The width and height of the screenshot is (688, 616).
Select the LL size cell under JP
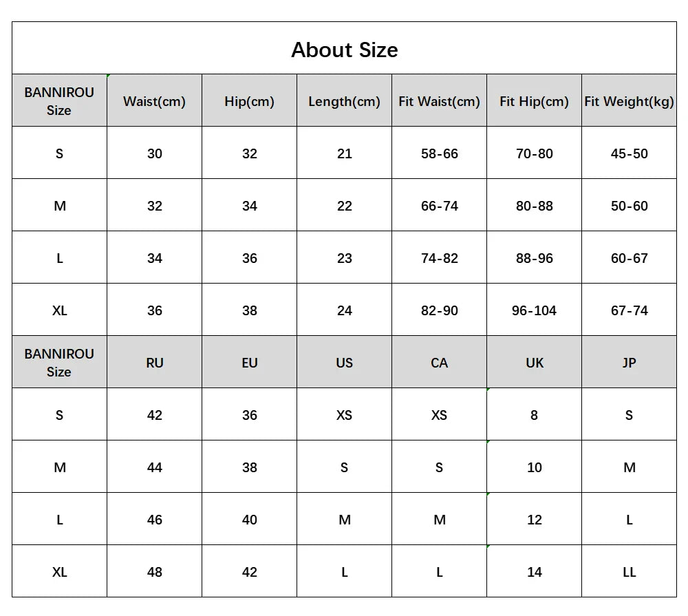click(x=629, y=572)
